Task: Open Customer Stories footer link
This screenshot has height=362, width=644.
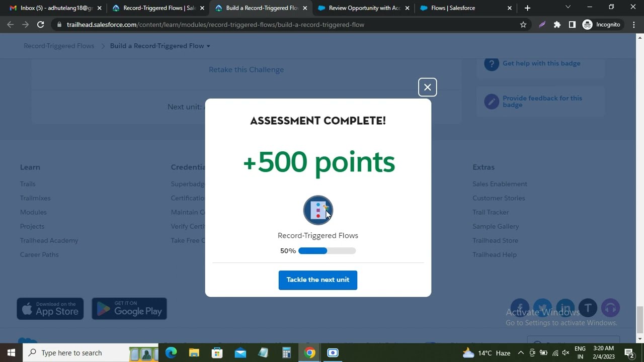Action: [x=499, y=198]
